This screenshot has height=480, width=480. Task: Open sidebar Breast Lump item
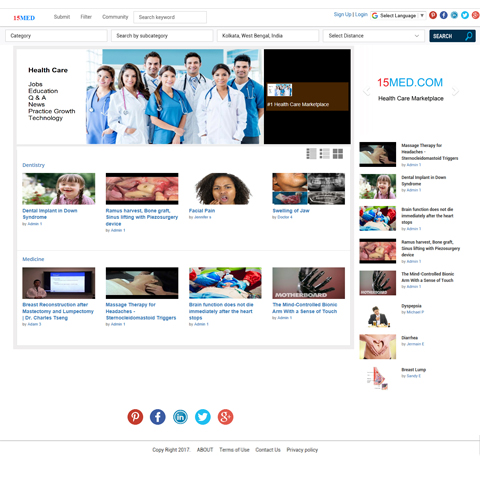click(x=413, y=370)
